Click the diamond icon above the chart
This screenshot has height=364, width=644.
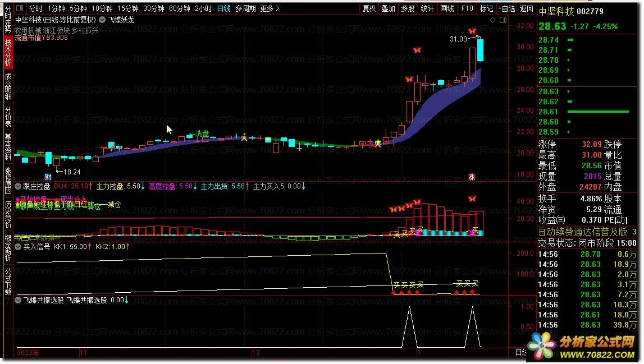pyautogui.click(x=493, y=20)
